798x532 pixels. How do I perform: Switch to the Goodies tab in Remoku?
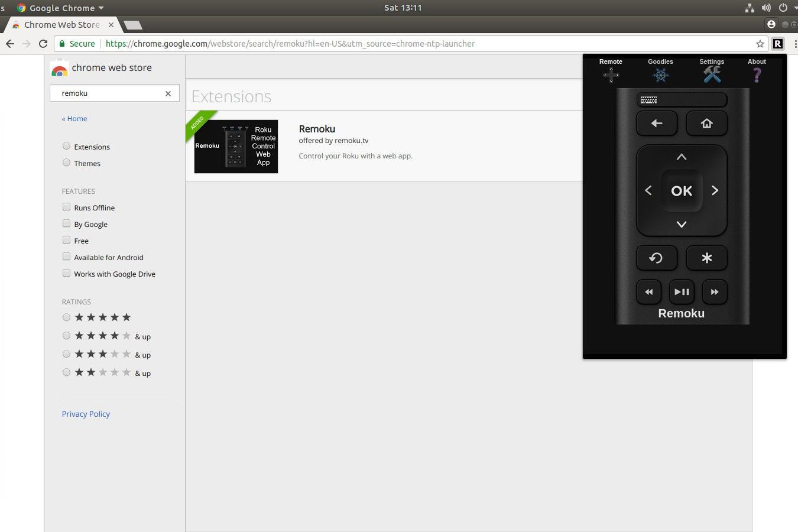click(x=660, y=70)
